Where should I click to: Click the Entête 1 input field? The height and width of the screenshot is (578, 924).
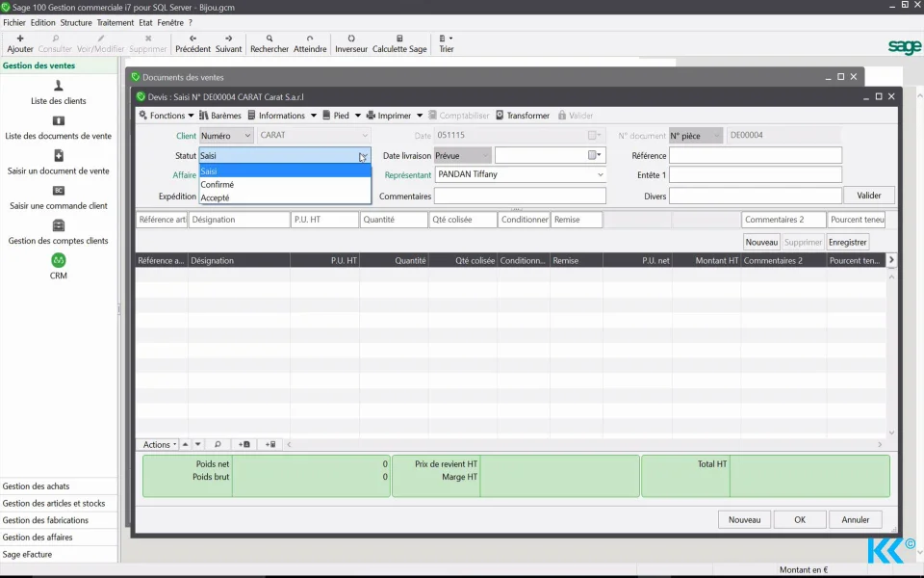click(x=756, y=174)
